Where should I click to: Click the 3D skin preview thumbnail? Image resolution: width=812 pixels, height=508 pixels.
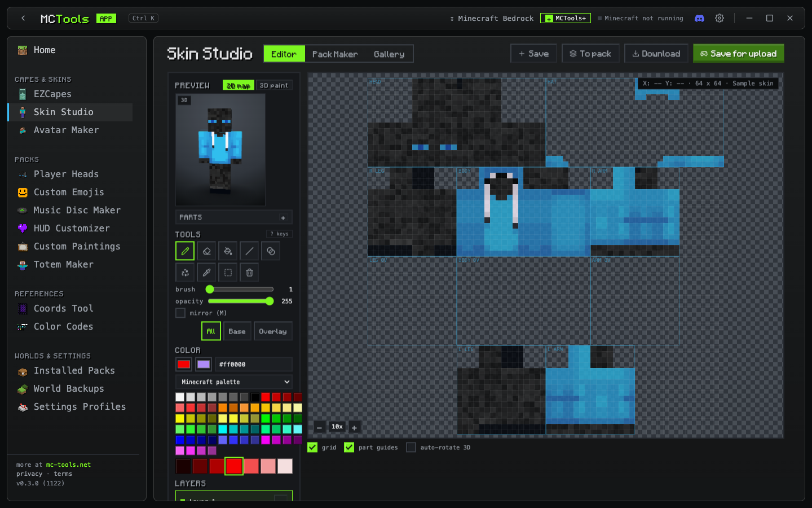click(220, 150)
